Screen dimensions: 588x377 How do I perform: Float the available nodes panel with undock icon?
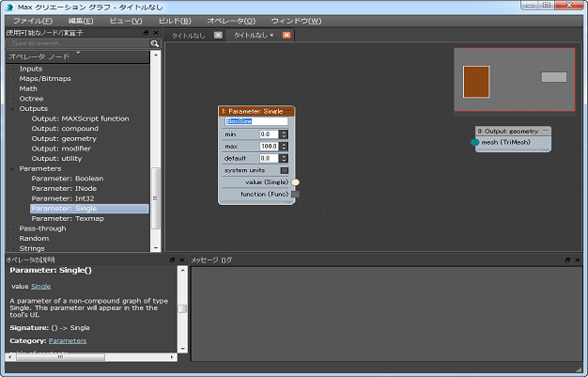[147, 33]
